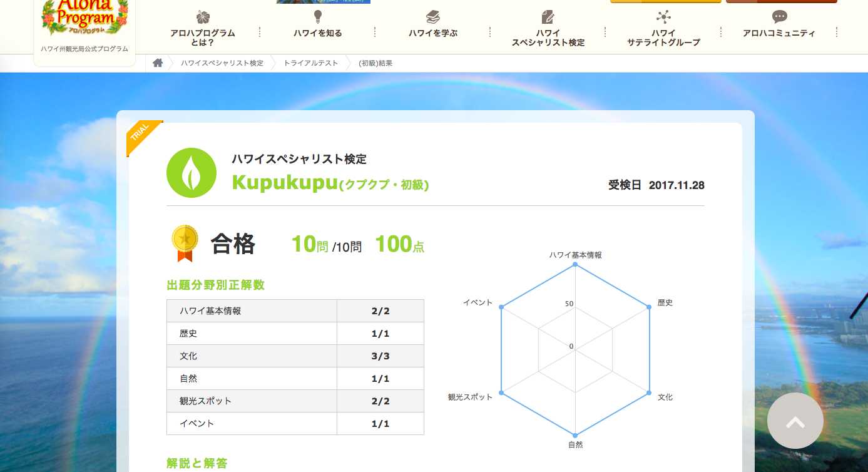Click the 2/2 score for 観光スポット
Image resolution: width=868 pixels, height=472 pixels.
[x=380, y=401]
